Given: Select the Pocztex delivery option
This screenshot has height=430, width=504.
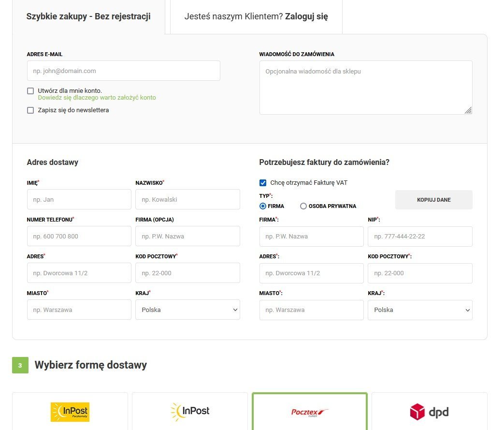Looking at the screenshot, I should pos(310,412).
